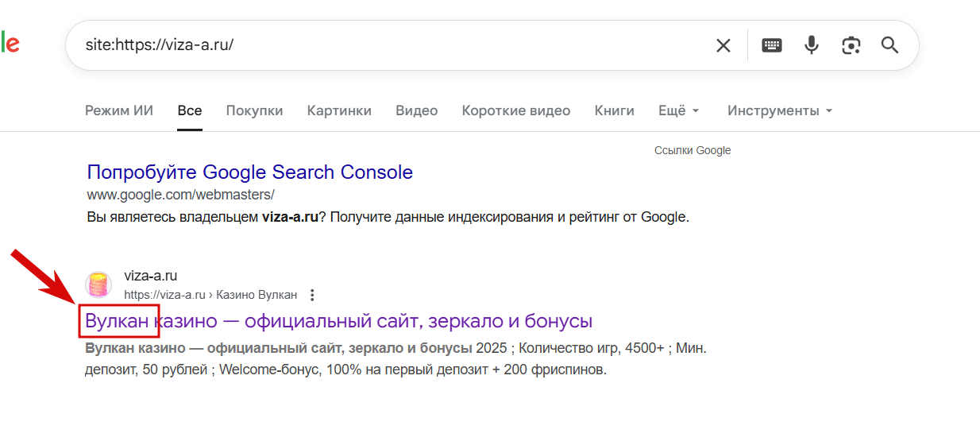The width and height of the screenshot is (980, 445).
Task: Click the viza-a.ru site favicon
Action: click(x=98, y=284)
